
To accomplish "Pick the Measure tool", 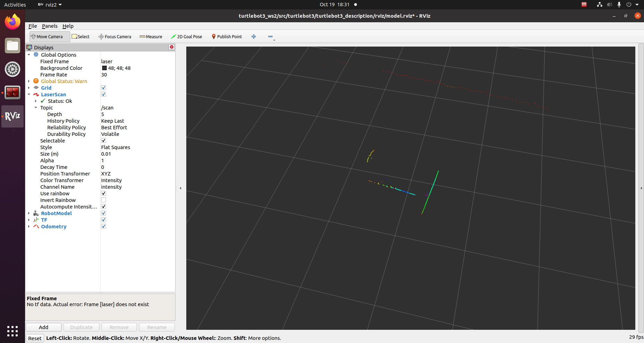I will point(151,36).
